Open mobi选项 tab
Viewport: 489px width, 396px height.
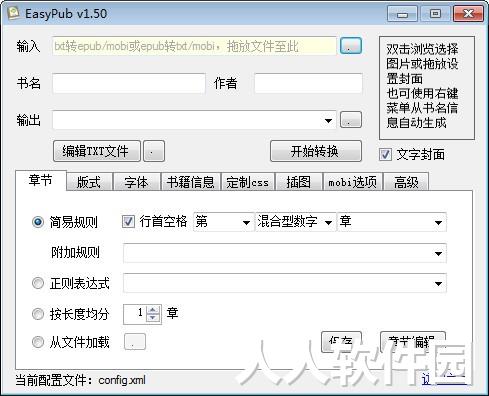(x=353, y=182)
